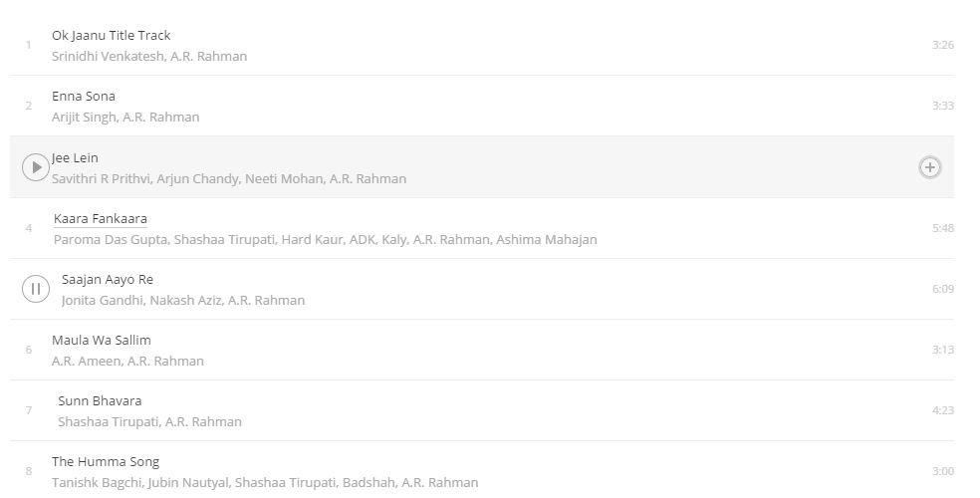
Task: Open artist Neeti Mohan
Action: [x=284, y=178]
